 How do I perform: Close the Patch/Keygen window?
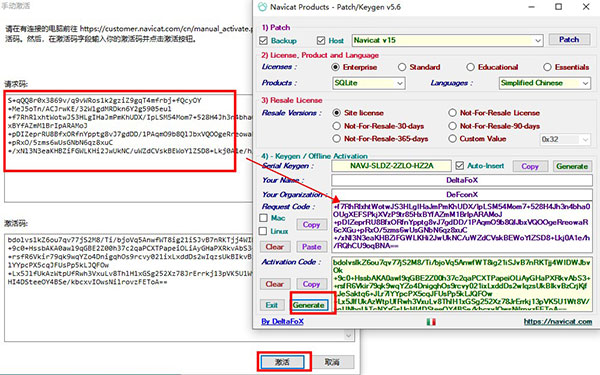586,7
